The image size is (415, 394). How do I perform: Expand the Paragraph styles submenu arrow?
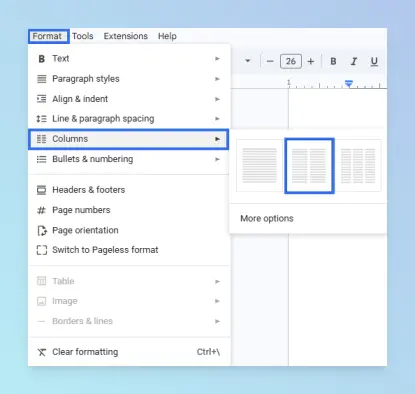[217, 79]
